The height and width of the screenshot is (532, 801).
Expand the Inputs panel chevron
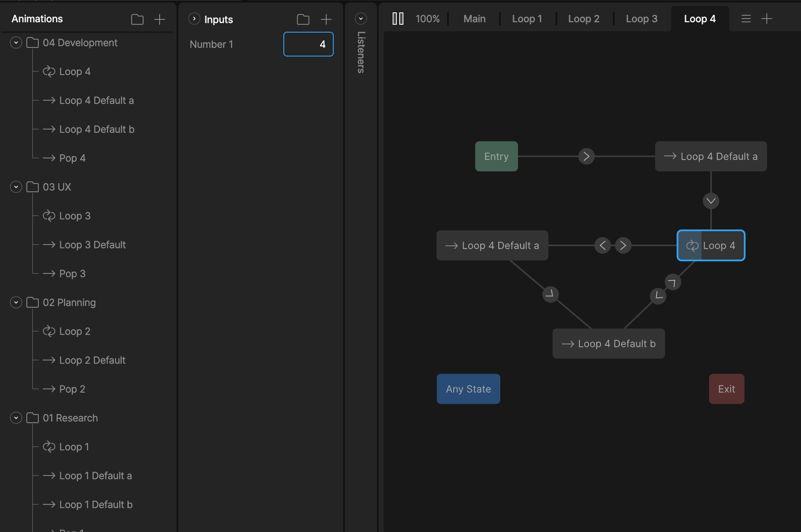coord(194,19)
